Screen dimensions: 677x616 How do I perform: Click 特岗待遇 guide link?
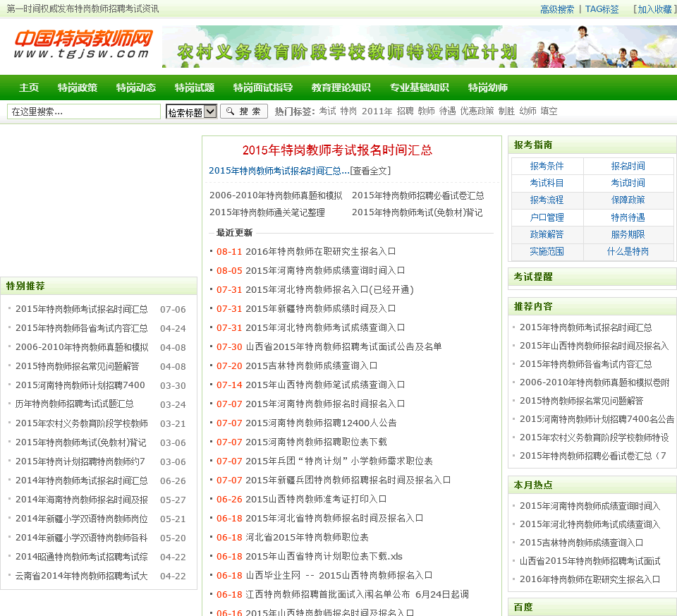[628, 217]
